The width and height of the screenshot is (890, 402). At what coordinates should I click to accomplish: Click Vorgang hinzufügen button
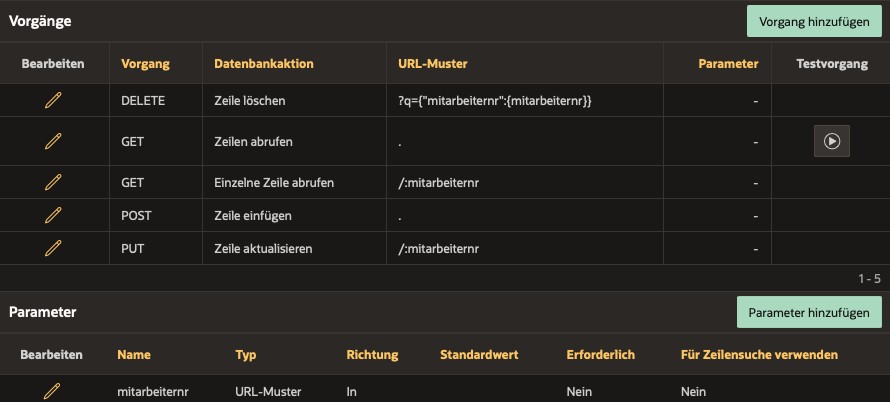(x=814, y=22)
